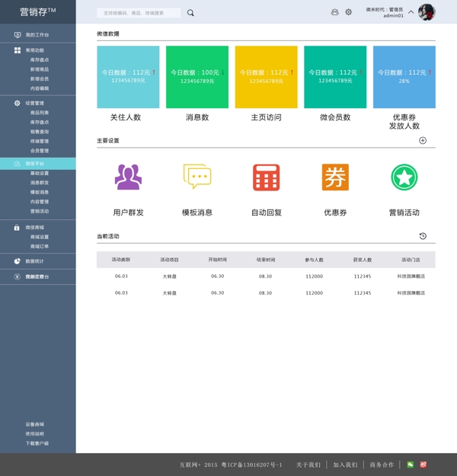Image resolution: width=457 pixels, height=476 pixels.
Task: Click the 活动类别 column header
Action: pyautogui.click(x=121, y=260)
